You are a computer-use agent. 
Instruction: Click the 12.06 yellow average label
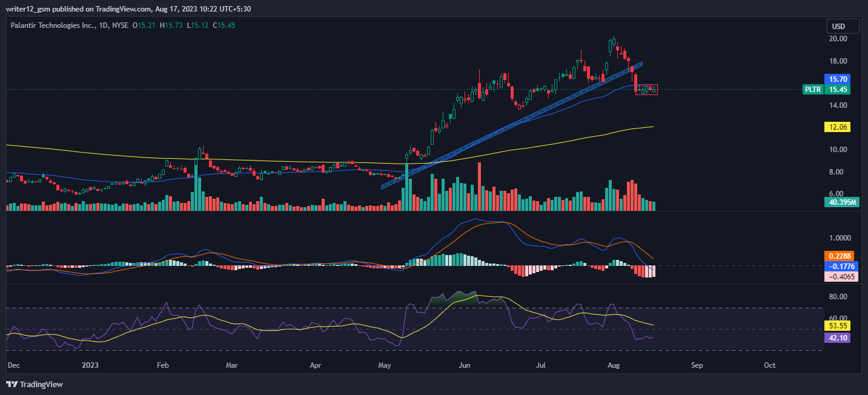tap(838, 127)
